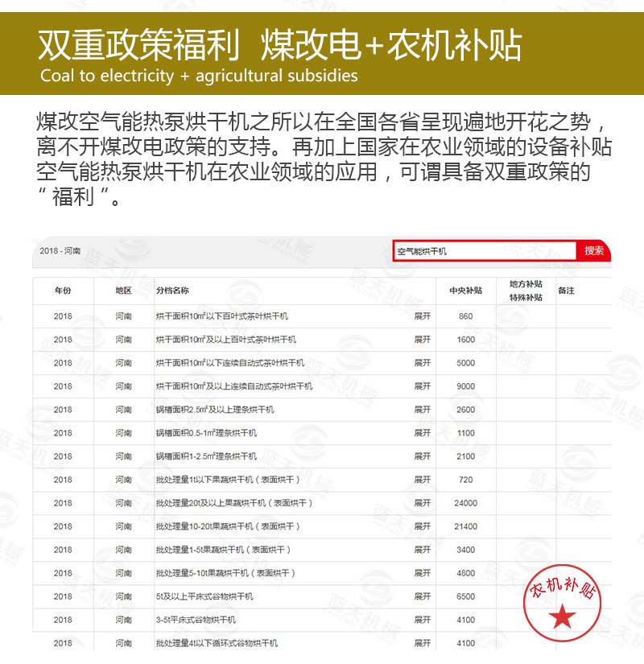The image size is (644, 664).
Task: Click the 备注 column header
Action: pos(568,291)
